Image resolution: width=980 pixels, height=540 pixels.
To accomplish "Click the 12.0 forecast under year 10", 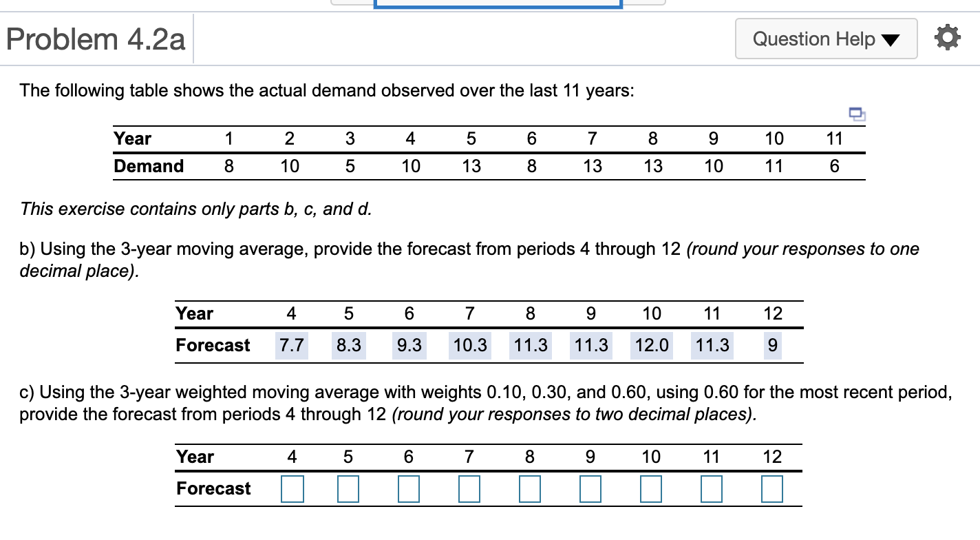I will point(651,345).
